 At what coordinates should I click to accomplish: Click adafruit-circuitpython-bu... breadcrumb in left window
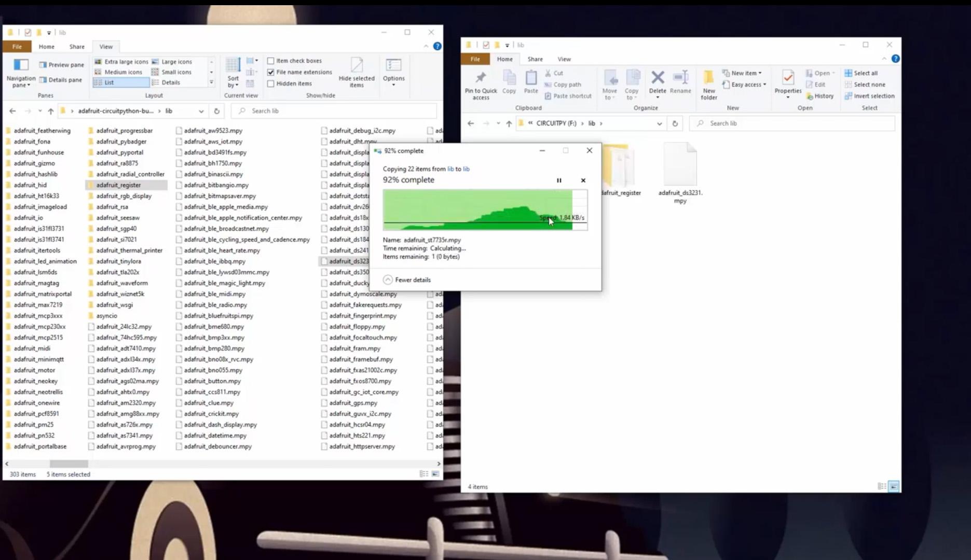(116, 111)
